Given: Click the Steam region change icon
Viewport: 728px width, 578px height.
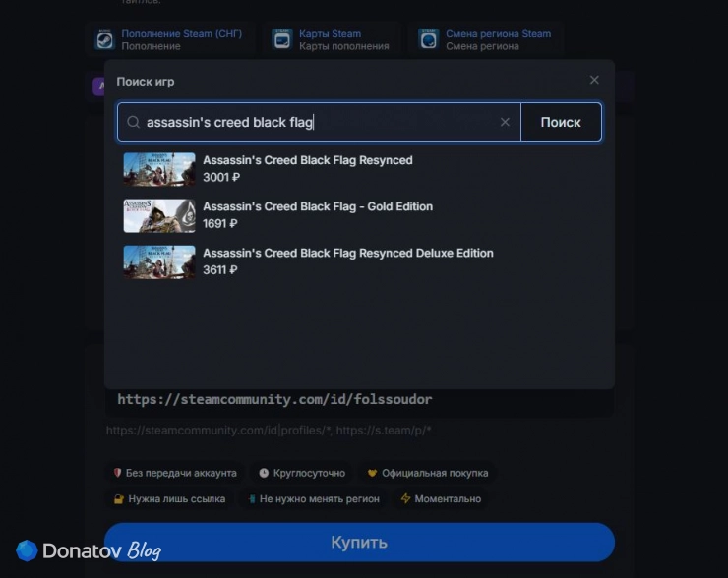Looking at the screenshot, I should pyautogui.click(x=429, y=40).
